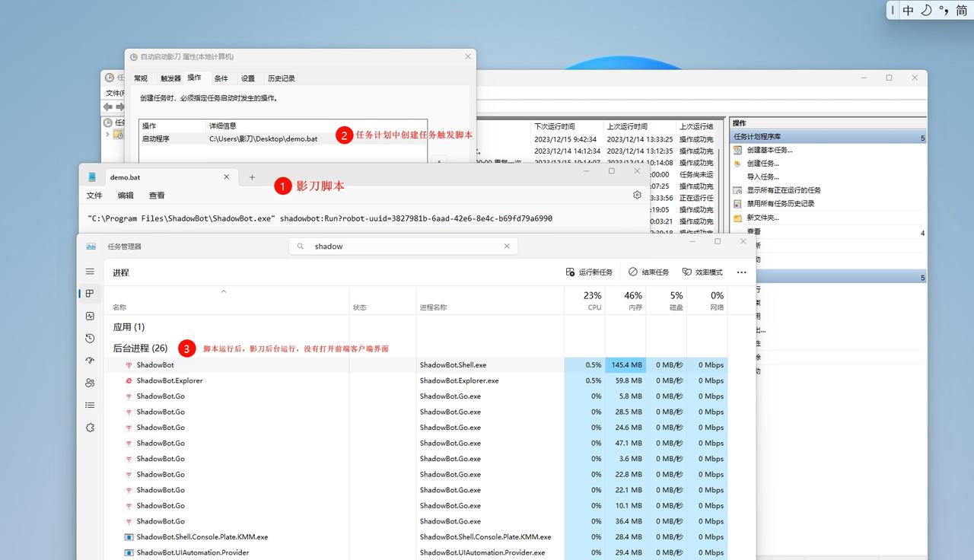The image size is (974, 560).
Task: Open Notepad settings gear icon
Action: click(637, 195)
